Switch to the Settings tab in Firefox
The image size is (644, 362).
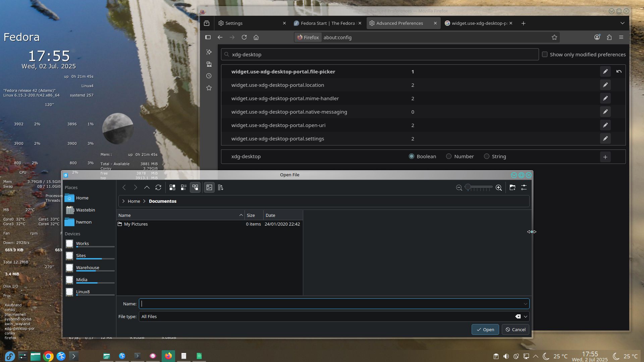252,23
